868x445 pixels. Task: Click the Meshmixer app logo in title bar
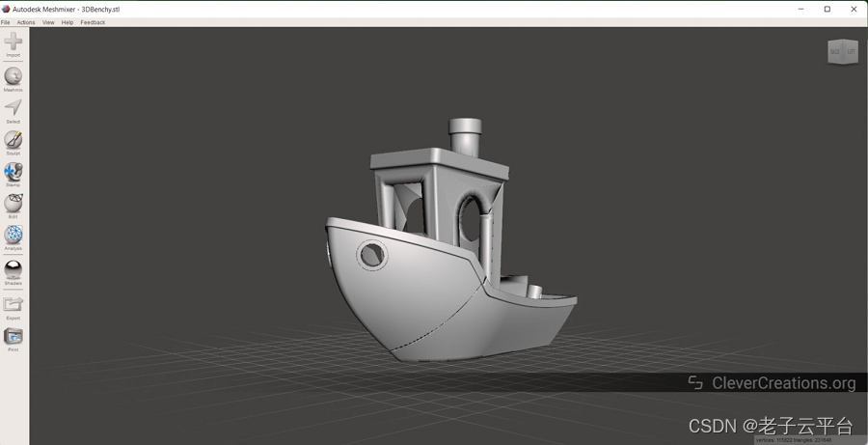click(6, 9)
